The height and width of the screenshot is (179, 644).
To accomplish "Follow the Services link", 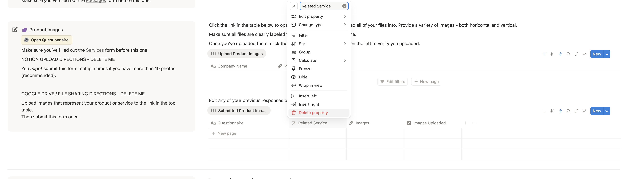I will tap(95, 50).
